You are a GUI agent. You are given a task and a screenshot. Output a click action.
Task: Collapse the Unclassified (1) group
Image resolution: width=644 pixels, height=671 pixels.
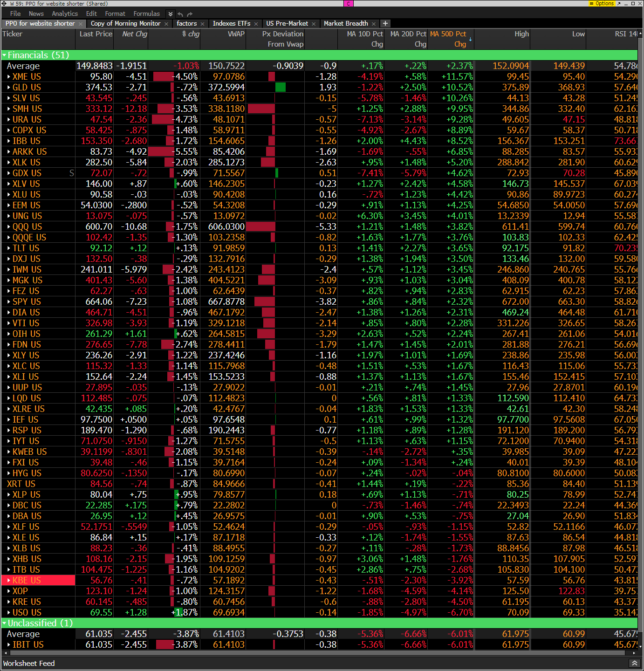(5, 623)
